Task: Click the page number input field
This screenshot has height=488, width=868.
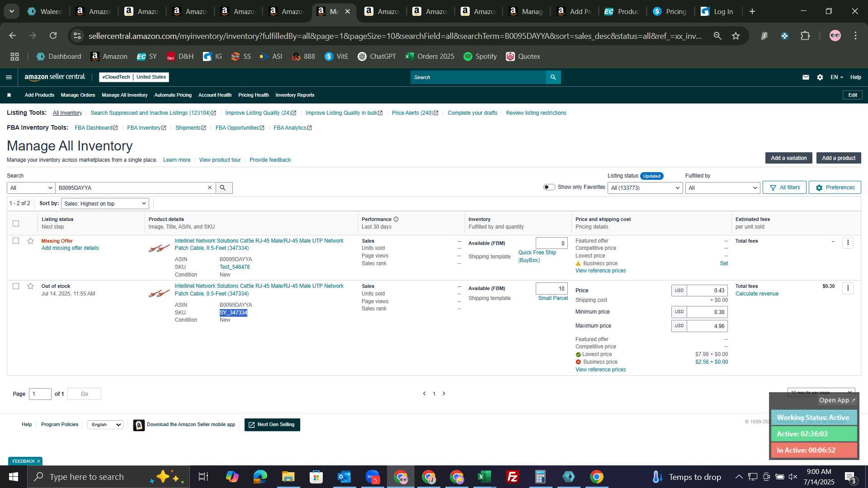Action: tap(40, 394)
